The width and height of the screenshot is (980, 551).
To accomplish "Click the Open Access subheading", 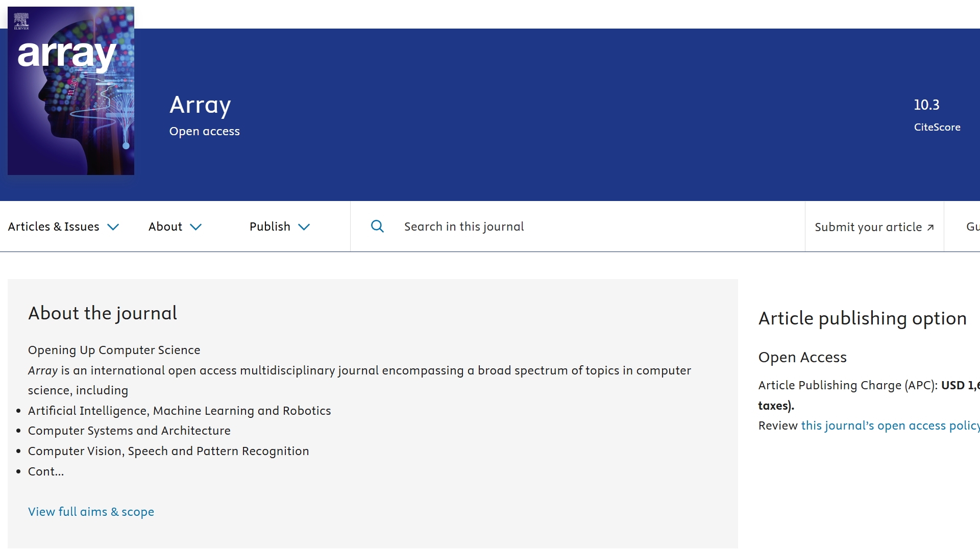I will (x=802, y=357).
